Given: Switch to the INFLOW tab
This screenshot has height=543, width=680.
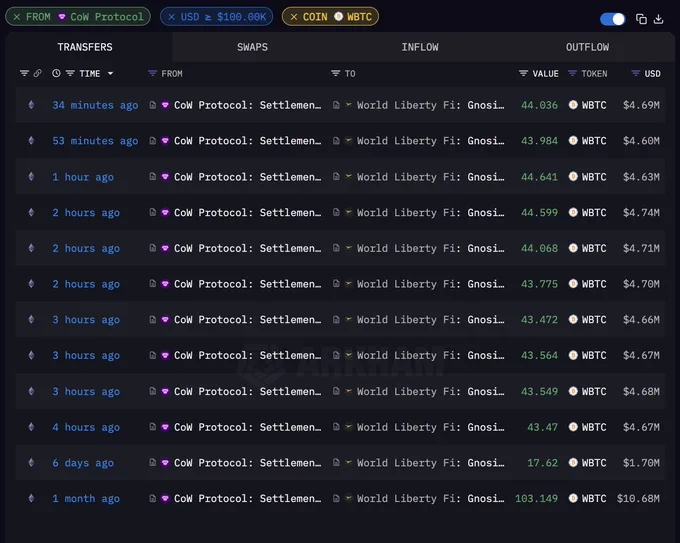Looking at the screenshot, I should pyautogui.click(x=420, y=47).
